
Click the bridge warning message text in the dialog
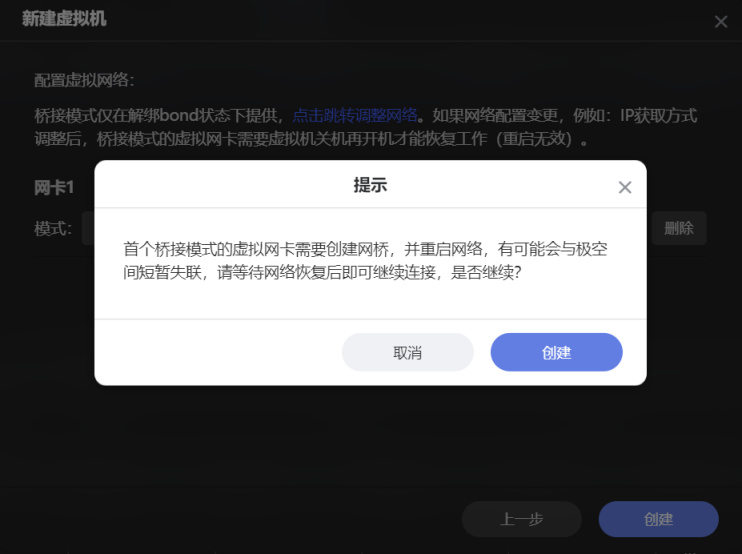pyautogui.click(x=365, y=261)
